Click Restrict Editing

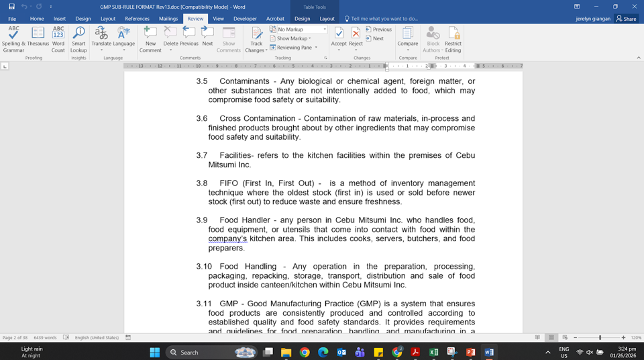(x=453, y=40)
